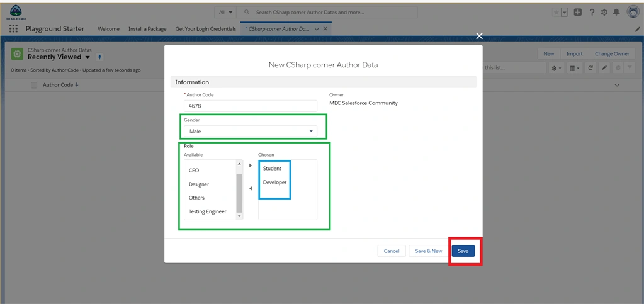644x304 pixels.
Task: Close the modal with the X icon
Action: [479, 36]
